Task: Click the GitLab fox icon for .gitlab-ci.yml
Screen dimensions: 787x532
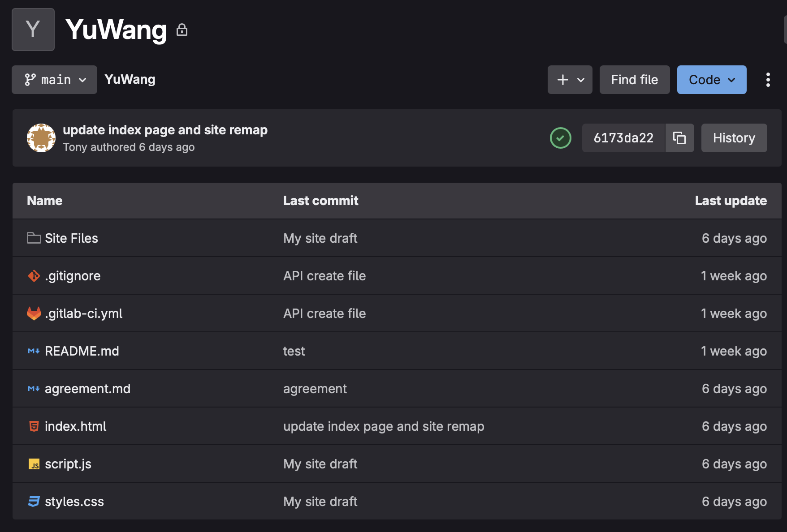Action: coord(34,313)
